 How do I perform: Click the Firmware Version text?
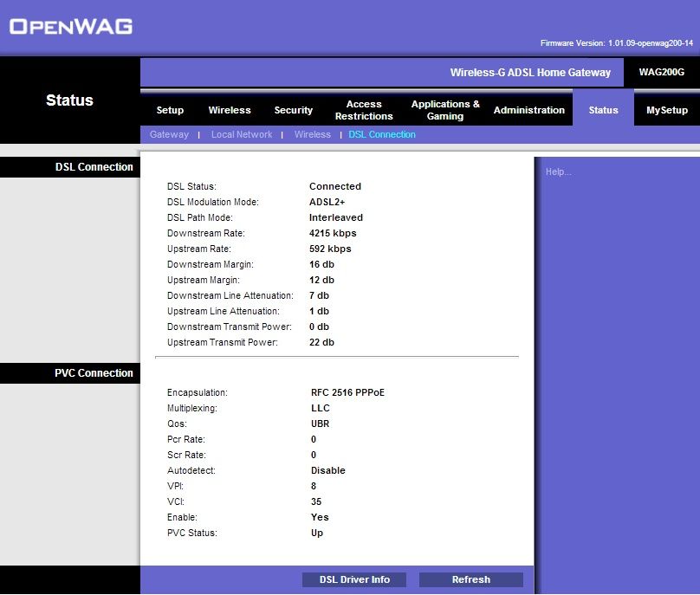[616, 43]
